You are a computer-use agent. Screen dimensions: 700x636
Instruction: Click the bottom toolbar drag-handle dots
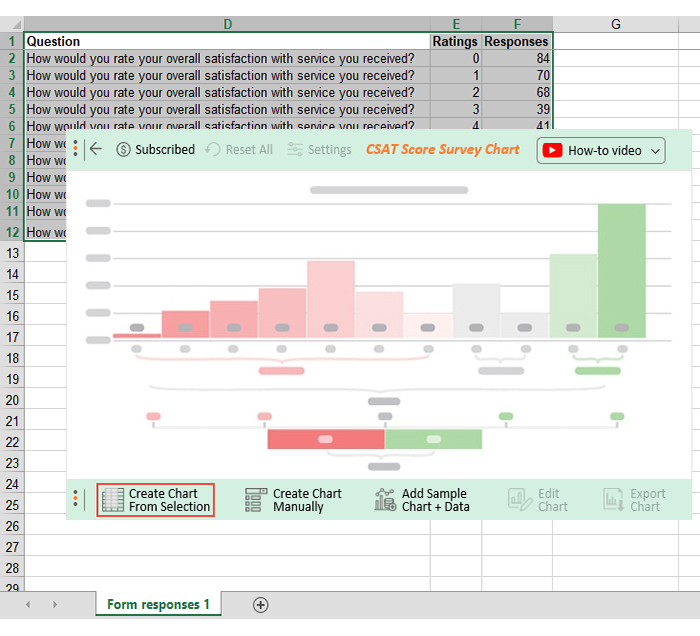coord(75,498)
